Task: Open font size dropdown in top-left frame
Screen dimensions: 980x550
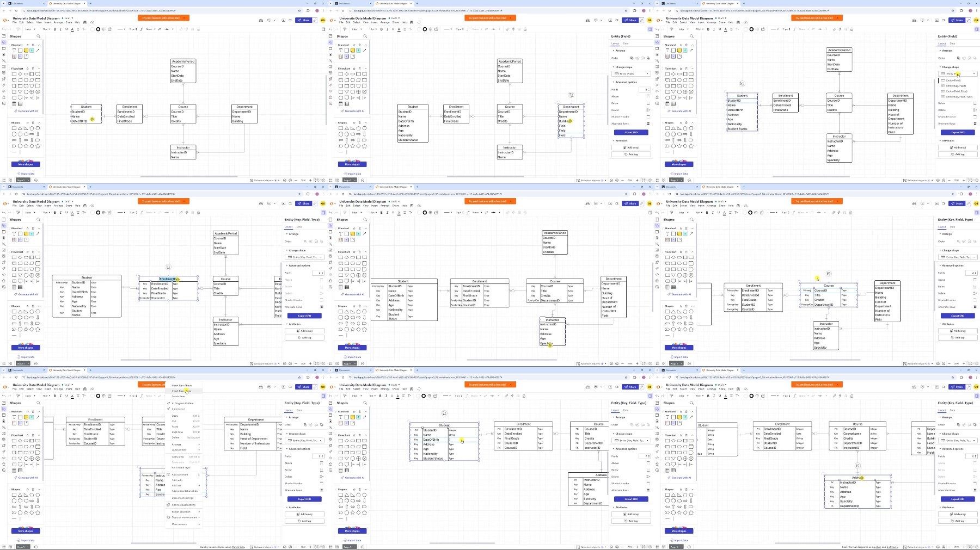Action: [46, 29]
